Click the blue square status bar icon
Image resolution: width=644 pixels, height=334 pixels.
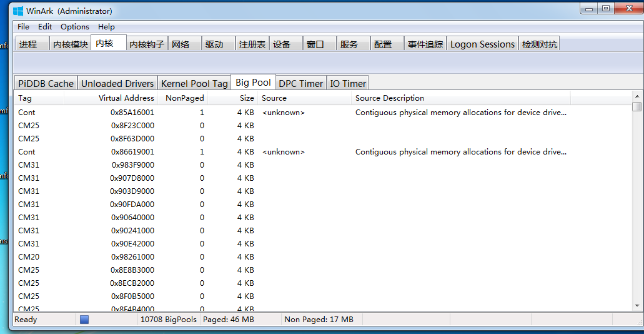pos(84,320)
